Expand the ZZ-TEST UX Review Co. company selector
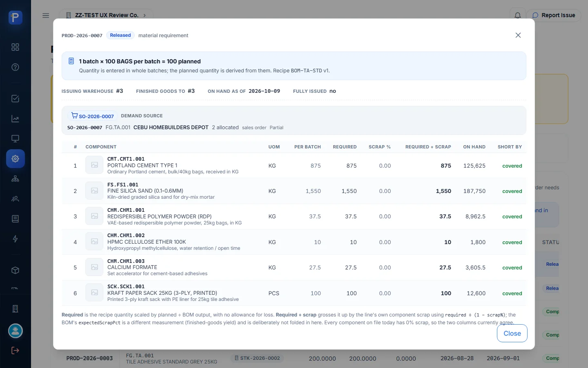This screenshot has height=368, width=588. [106, 15]
